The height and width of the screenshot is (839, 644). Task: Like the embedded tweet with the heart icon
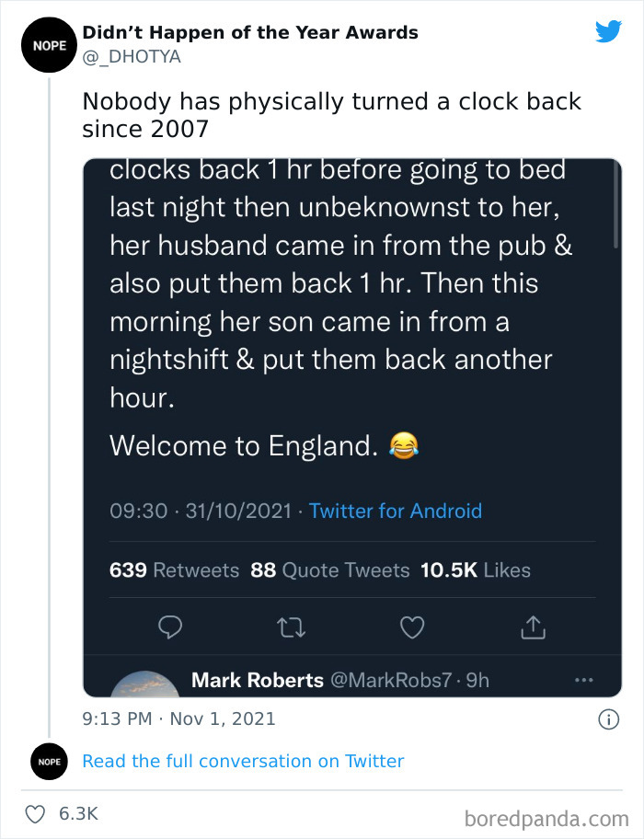[411, 626]
